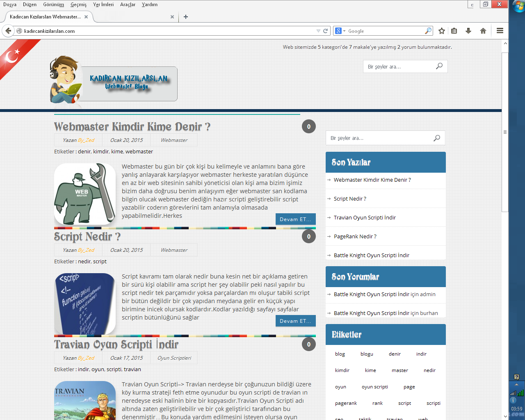The height and width of the screenshot is (420, 525).
Task: Open the Travian game thumbnail image
Action: 85,400
